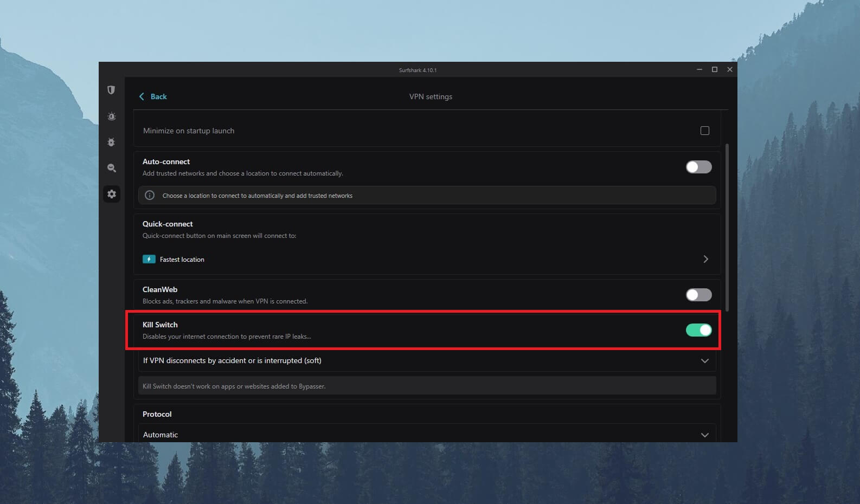Maximize the Surfshark window
Image resolution: width=860 pixels, height=504 pixels.
pos(715,69)
